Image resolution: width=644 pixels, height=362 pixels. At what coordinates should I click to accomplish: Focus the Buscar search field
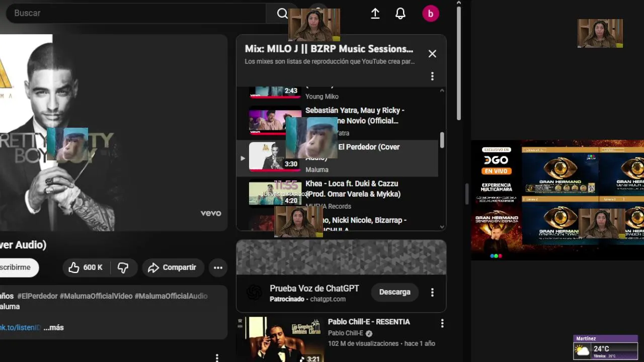pos(136,14)
